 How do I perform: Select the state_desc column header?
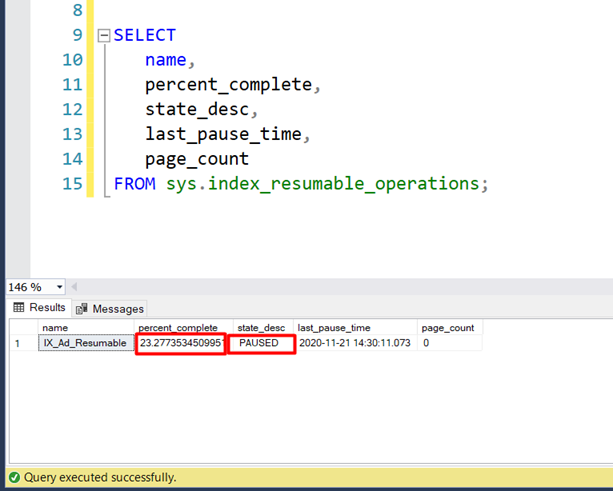(263, 328)
